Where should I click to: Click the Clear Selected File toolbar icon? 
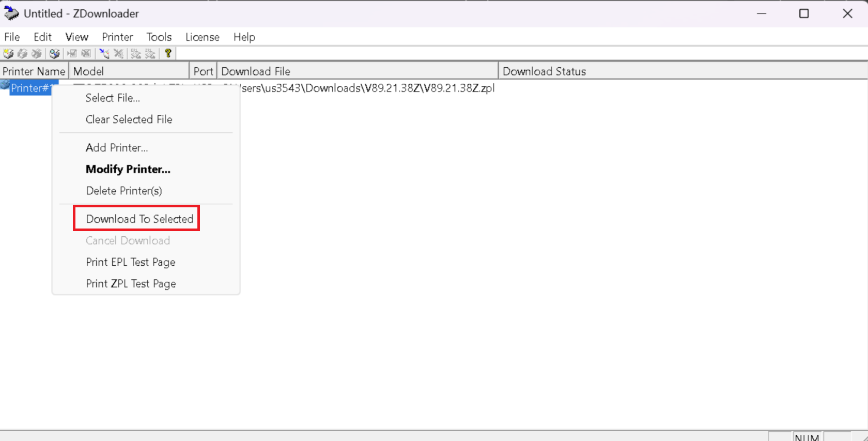tap(86, 53)
